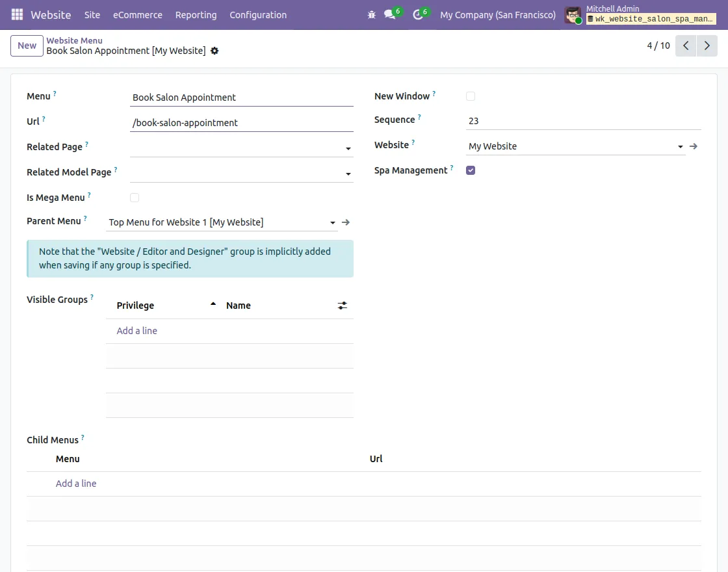Screen dimensions: 728x572
Task: Click the record pager 4 / 10
Action: click(658, 45)
